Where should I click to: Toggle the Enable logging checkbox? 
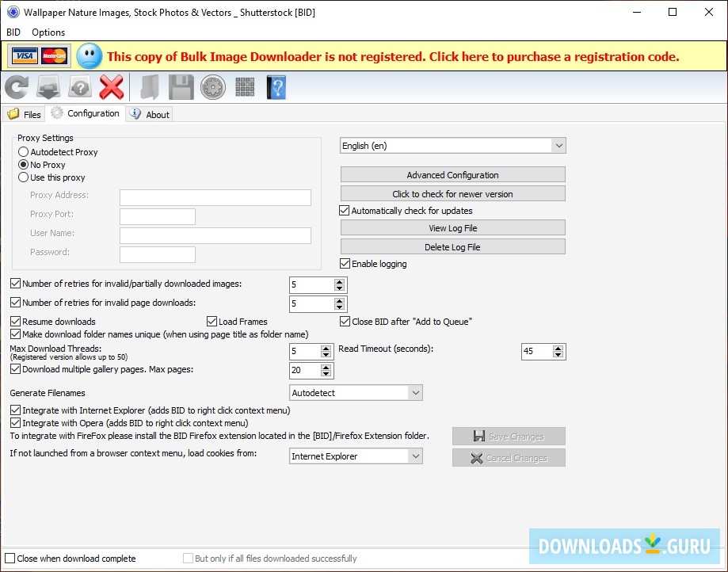click(x=345, y=264)
